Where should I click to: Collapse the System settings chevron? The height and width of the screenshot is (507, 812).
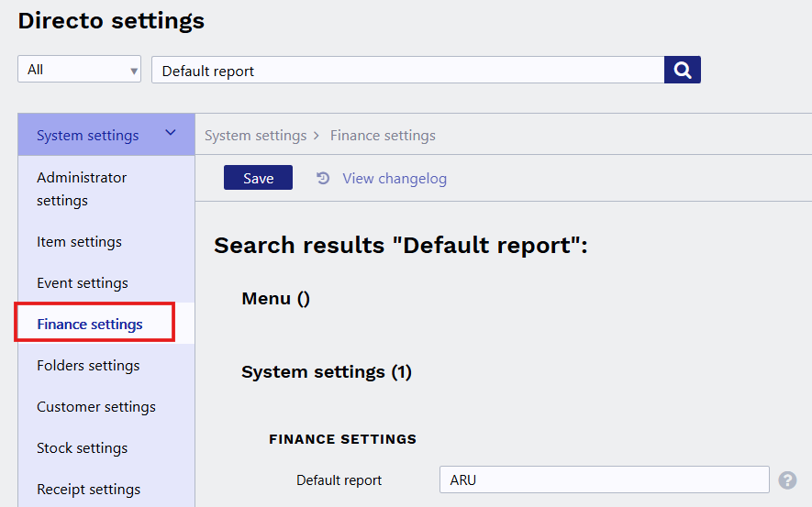click(x=171, y=134)
